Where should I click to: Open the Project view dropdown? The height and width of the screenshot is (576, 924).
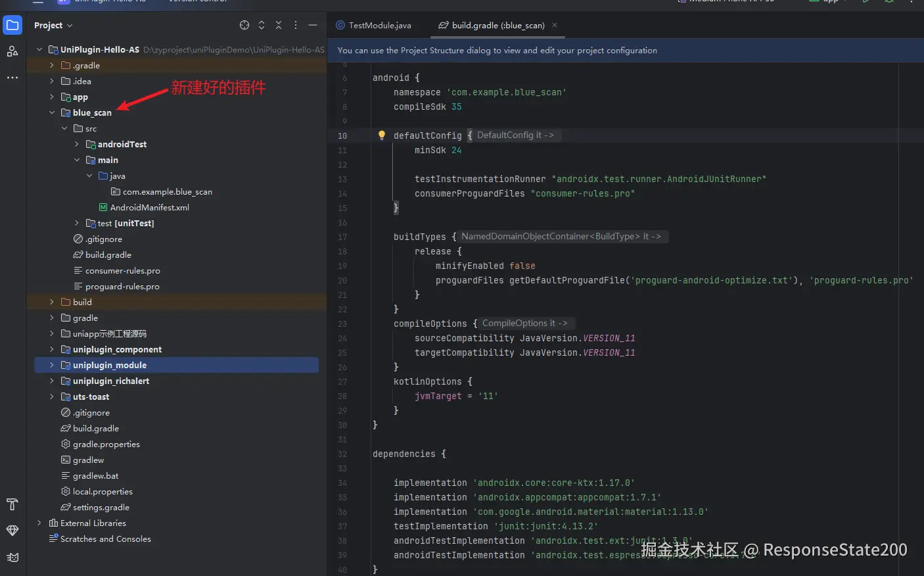click(53, 25)
